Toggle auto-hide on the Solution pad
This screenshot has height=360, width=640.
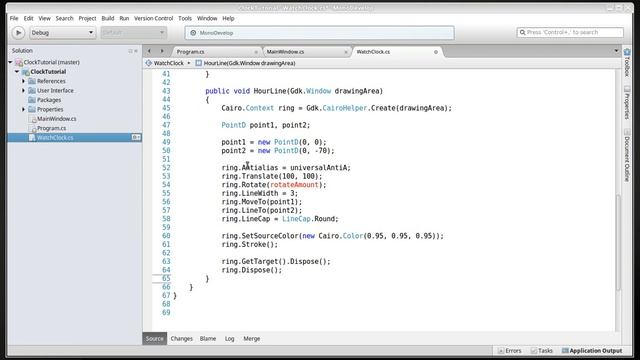(131, 51)
